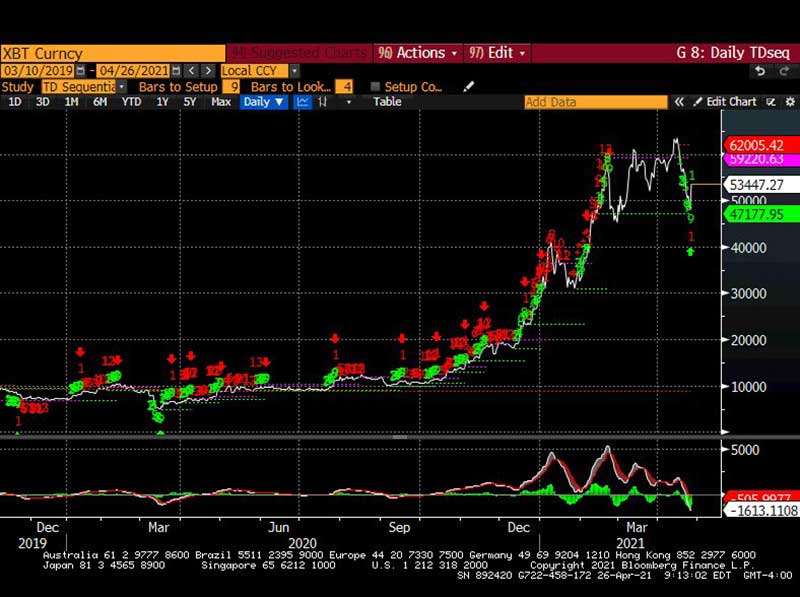Screen dimensions: 800x597
Task: Expand the TD Sequential study dropdown
Action: pyautogui.click(x=121, y=87)
